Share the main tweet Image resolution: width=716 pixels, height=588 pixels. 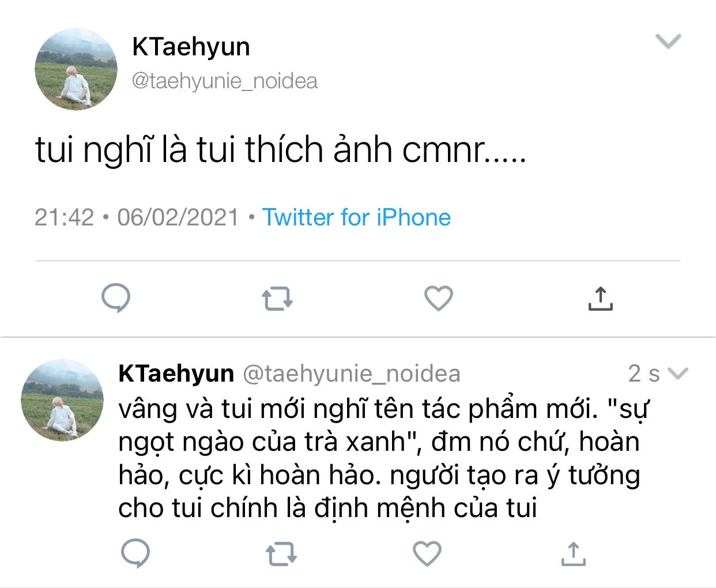pyautogui.click(x=600, y=299)
